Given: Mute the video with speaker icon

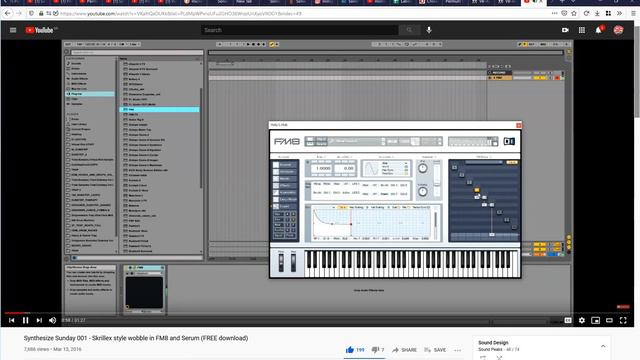Looking at the screenshot, I should coord(53,320).
